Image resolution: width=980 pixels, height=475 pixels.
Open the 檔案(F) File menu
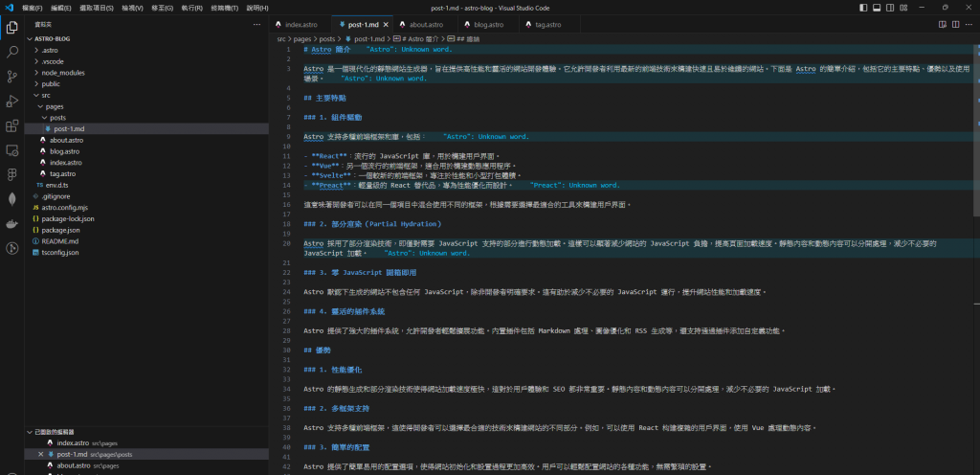pos(32,8)
